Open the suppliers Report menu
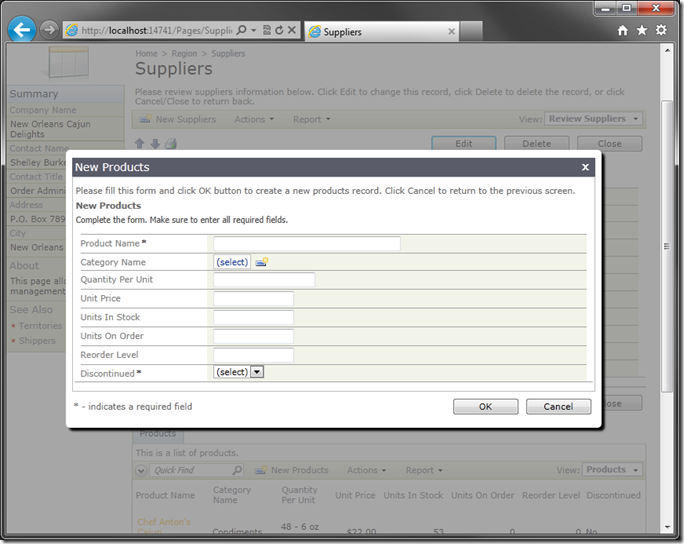Image resolution: width=684 pixels, height=544 pixels. [311, 119]
